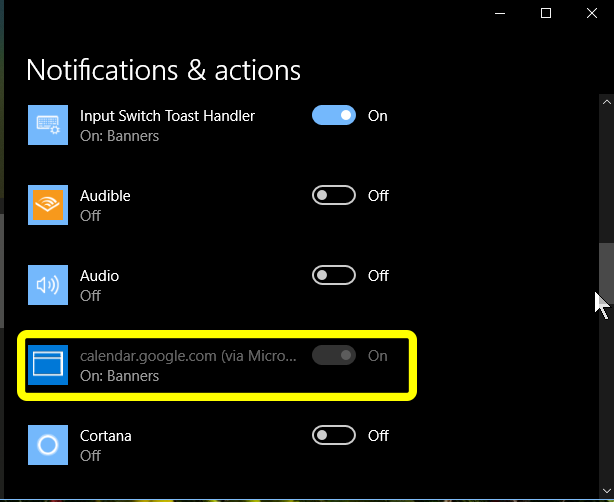The width and height of the screenshot is (614, 502).
Task: Select the Audio app name entry
Action: pyautogui.click(x=99, y=276)
